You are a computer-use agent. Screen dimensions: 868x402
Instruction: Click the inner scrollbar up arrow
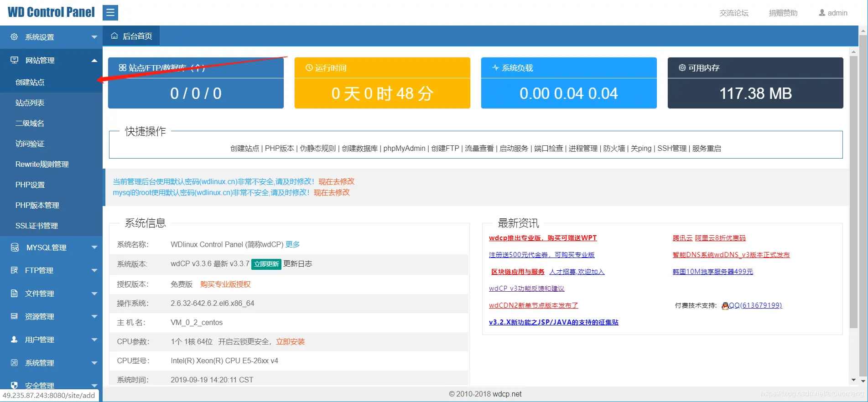(x=853, y=52)
